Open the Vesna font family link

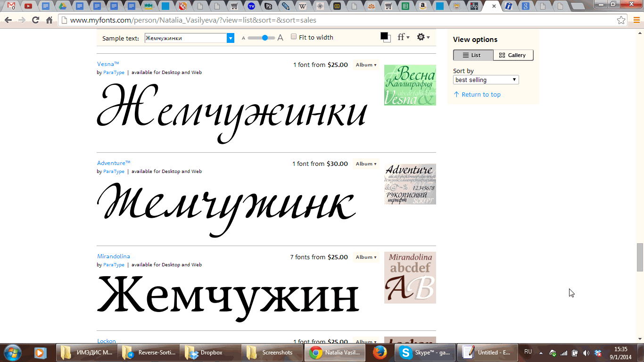point(108,64)
